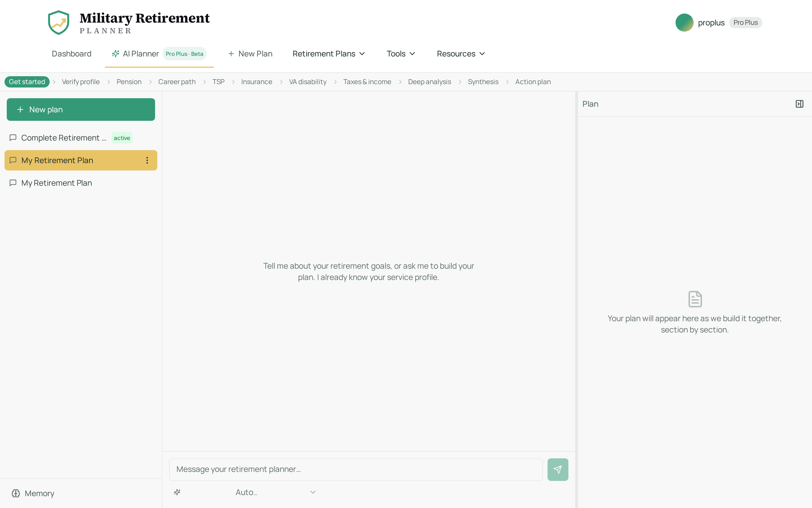812x508 pixels.
Task: Click the Memory brain icon
Action: pos(16,493)
